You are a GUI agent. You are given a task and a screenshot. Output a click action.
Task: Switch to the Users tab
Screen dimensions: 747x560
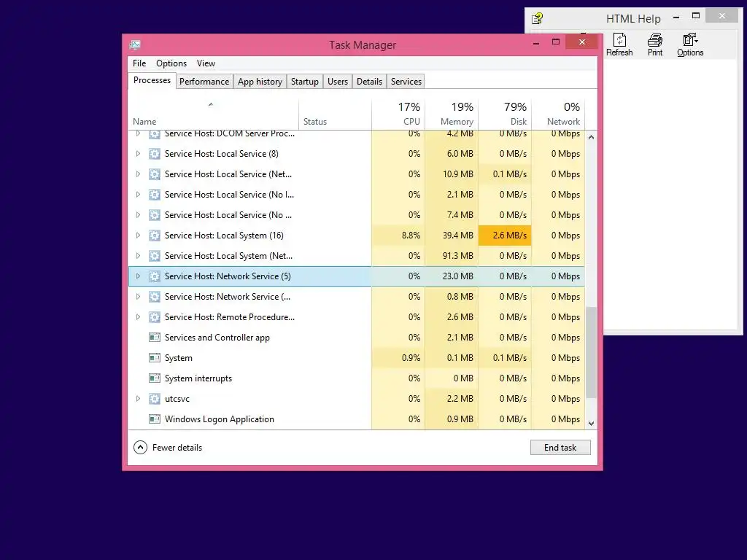[x=338, y=82]
